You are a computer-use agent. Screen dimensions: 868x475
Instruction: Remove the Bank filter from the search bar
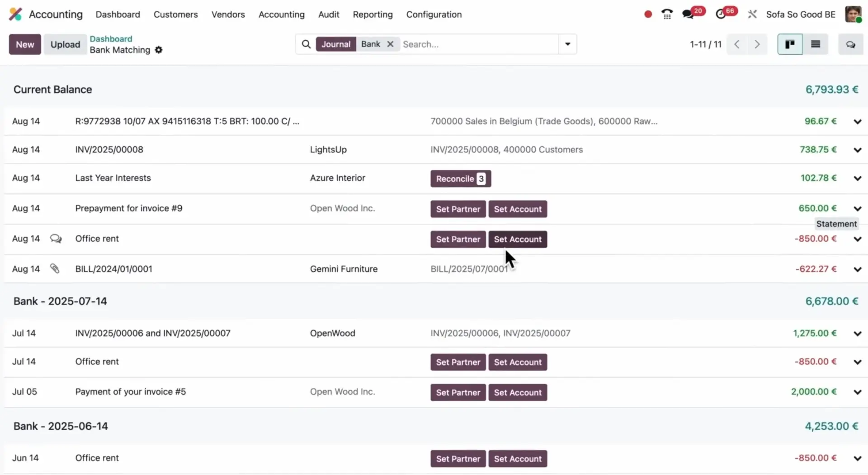click(x=390, y=44)
